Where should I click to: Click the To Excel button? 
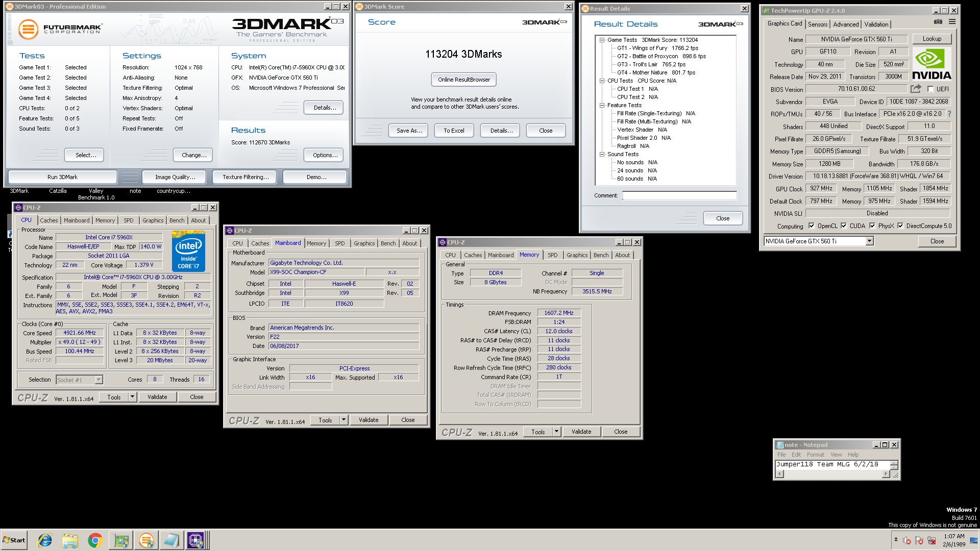tap(454, 131)
